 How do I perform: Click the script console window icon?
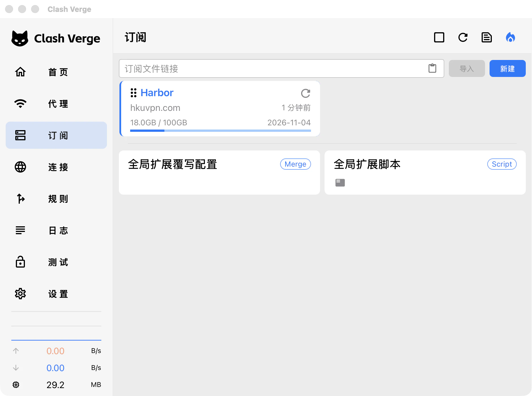pyautogui.click(x=340, y=183)
